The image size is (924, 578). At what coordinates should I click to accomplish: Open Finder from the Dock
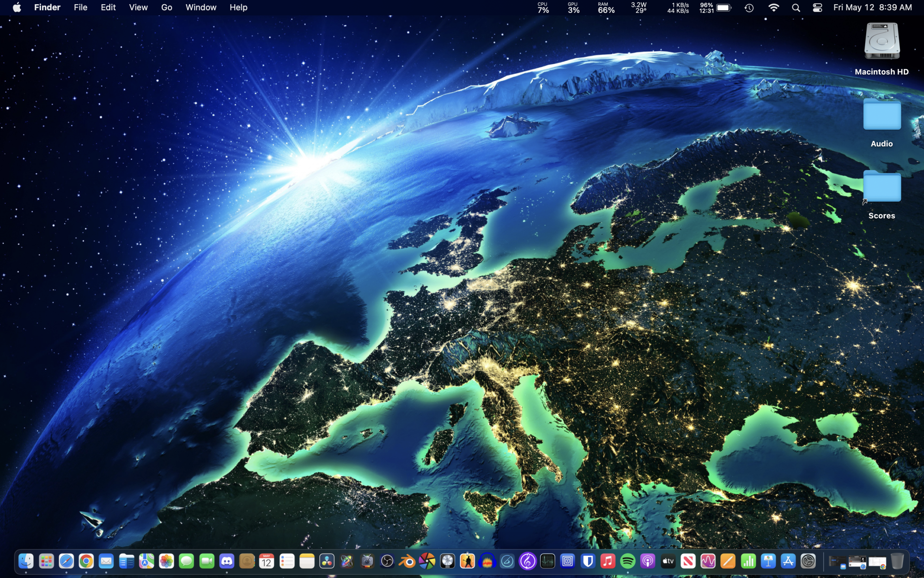point(26,561)
